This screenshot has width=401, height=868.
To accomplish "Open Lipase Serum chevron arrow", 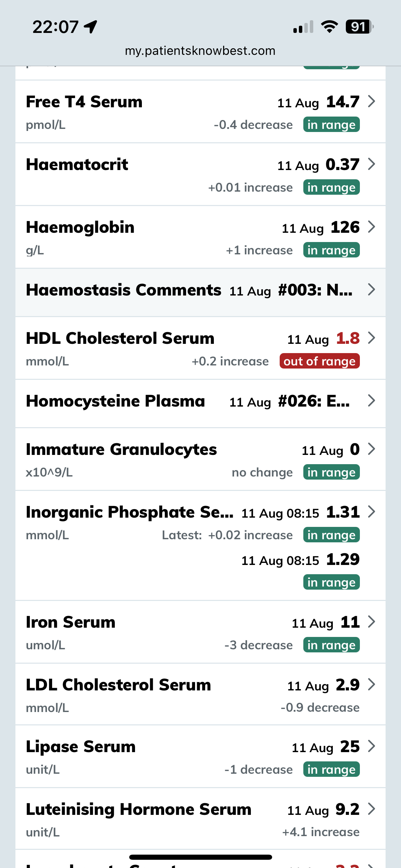I will coord(371,746).
